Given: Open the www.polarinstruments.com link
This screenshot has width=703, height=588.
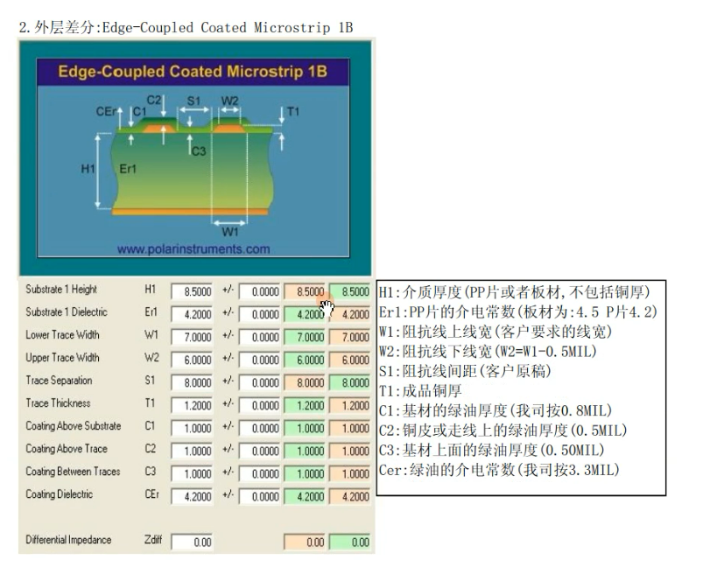Looking at the screenshot, I should [193, 249].
